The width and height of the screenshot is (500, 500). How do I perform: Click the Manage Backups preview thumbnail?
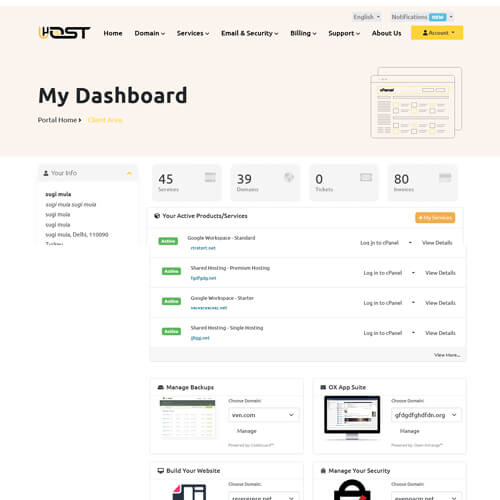coord(188,417)
